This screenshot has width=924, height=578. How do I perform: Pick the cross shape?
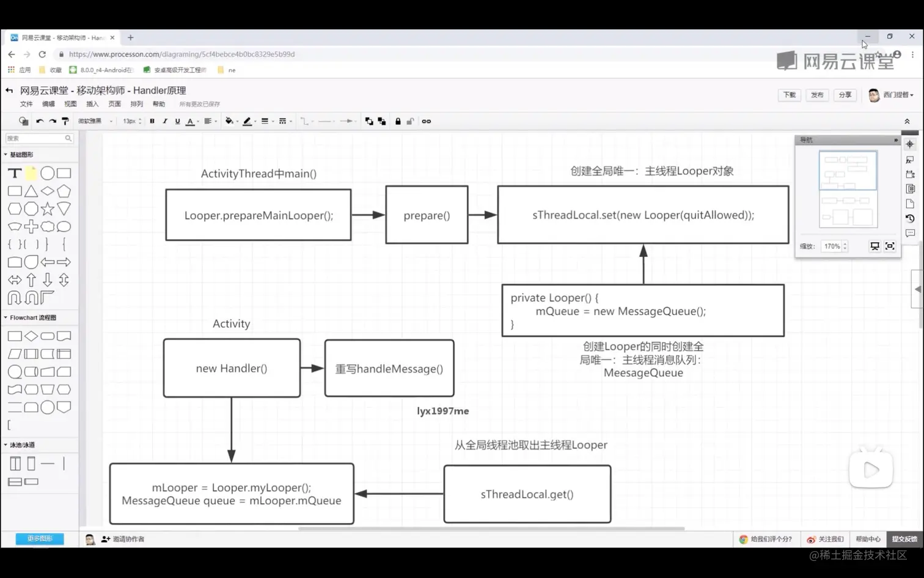click(x=31, y=227)
